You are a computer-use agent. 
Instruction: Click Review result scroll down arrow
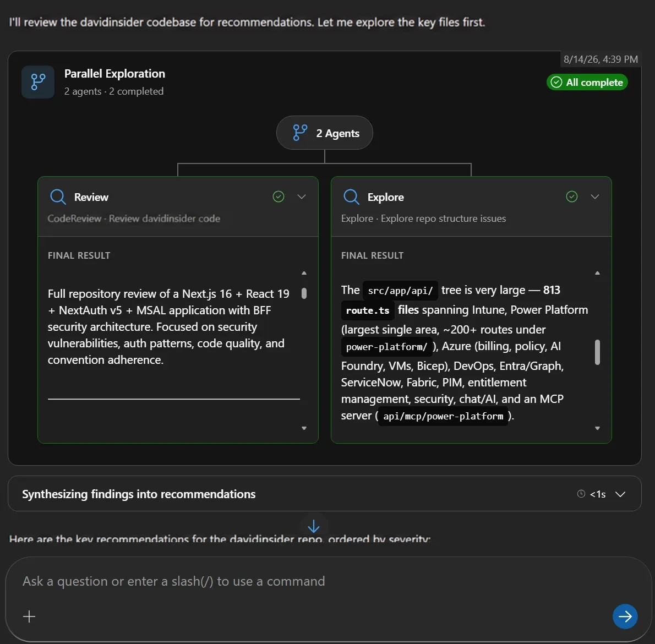pyautogui.click(x=304, y=428)
